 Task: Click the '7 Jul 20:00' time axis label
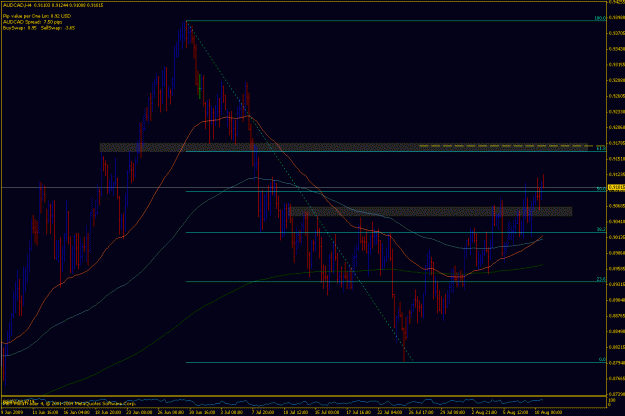point(262,412)
